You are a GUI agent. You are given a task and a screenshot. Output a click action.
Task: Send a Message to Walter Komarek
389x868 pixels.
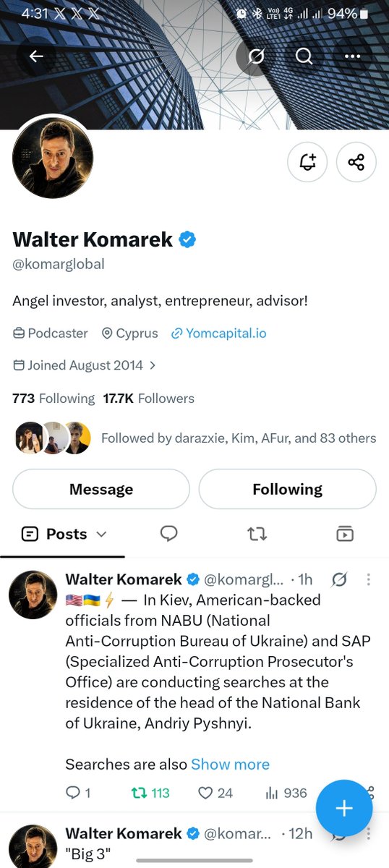101,489
